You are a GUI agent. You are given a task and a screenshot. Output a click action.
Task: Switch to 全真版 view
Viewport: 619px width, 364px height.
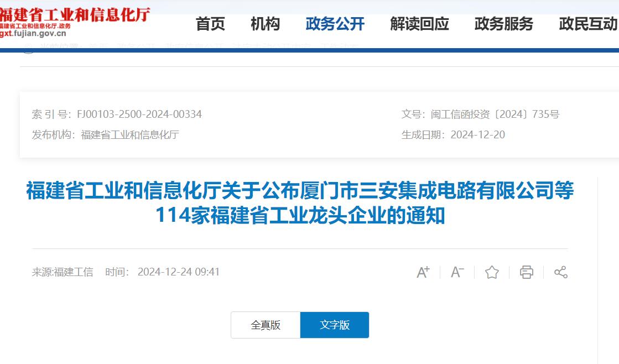click(266, 325)
